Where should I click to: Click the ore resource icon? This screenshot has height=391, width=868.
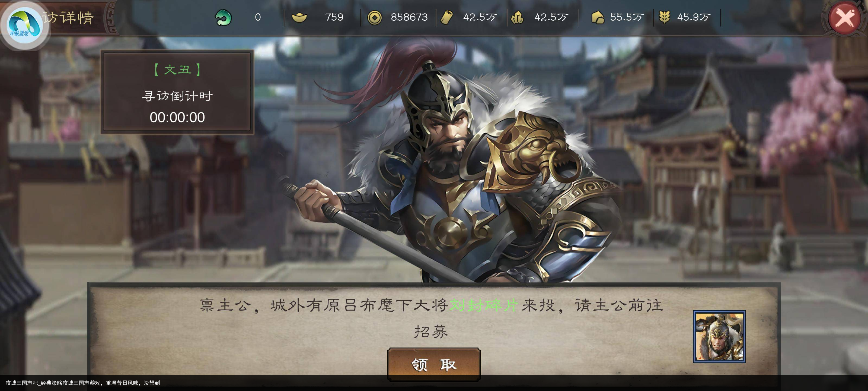pyautogui.click(x=517, y=17)
